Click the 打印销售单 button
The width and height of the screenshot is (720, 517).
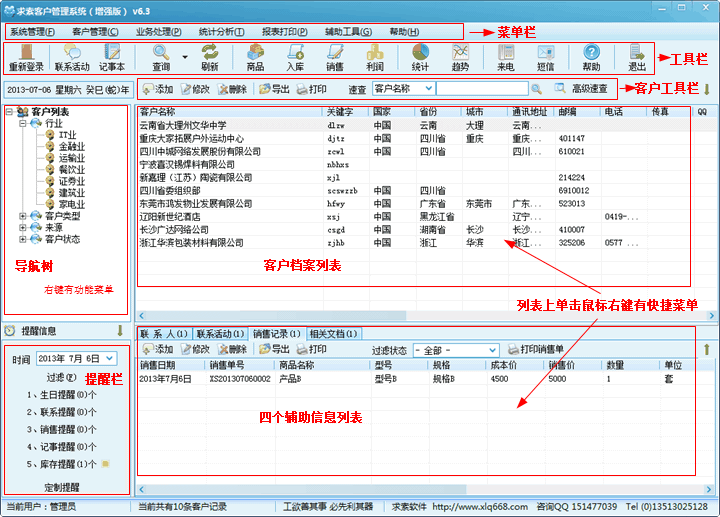pyautogui.click(x=536, y=350)
